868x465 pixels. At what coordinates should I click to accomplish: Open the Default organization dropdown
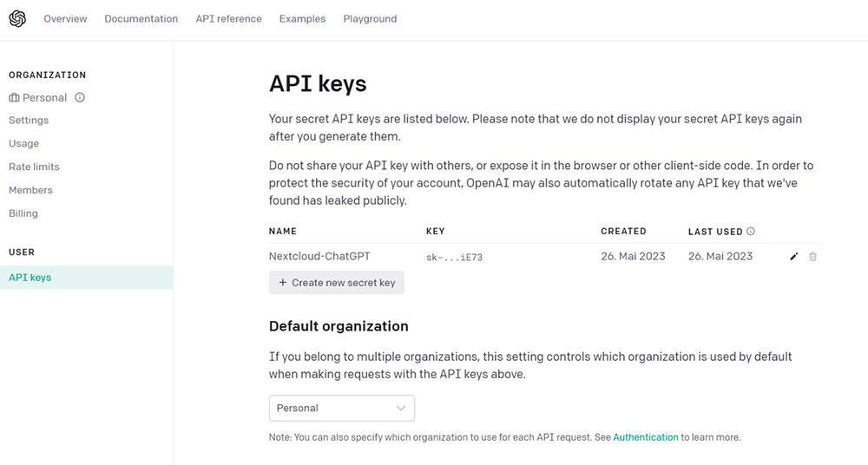click(x=341, y=408)
